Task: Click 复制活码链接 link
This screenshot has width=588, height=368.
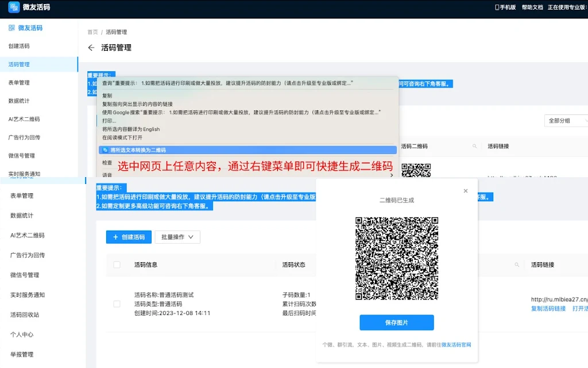Action: point(548,309)
